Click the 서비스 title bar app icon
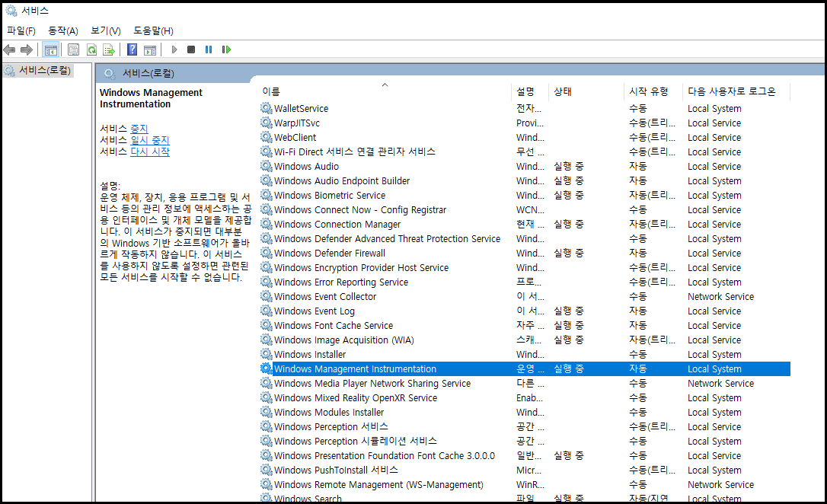Image resolution: width=827 pixels, height=504 pixels. click(11, 10)
